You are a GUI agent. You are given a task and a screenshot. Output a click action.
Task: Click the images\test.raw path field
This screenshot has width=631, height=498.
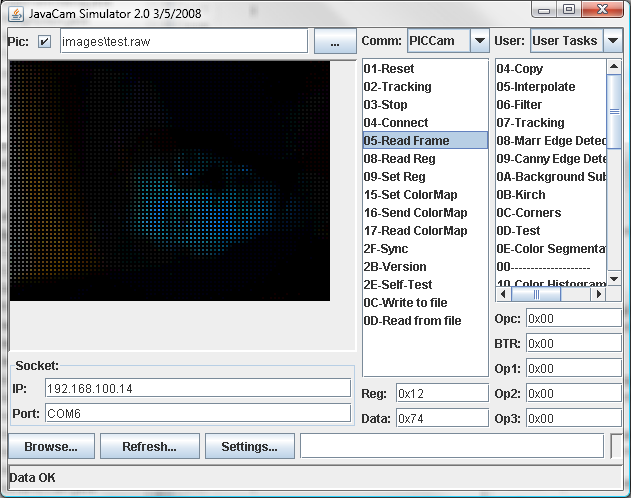pyautogui.click(x=184, y=41)
